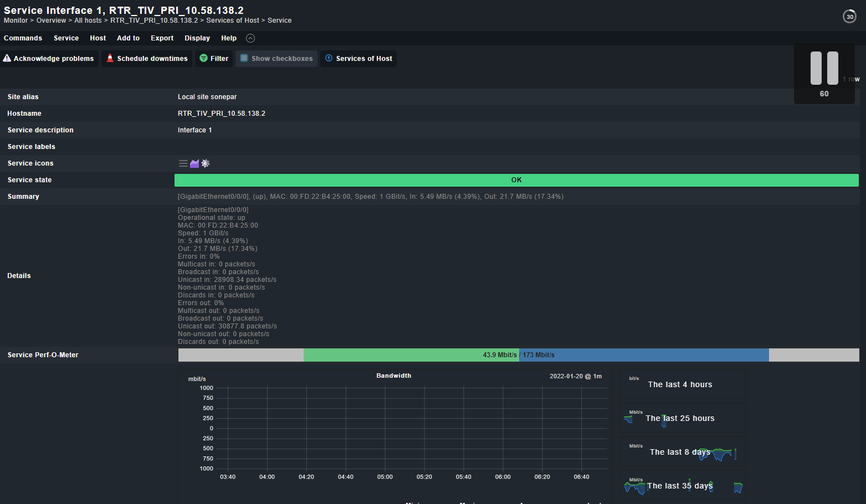Screen dimensions: 866x504
Task: Click the purple service graph icon
Action: [194, 163]
